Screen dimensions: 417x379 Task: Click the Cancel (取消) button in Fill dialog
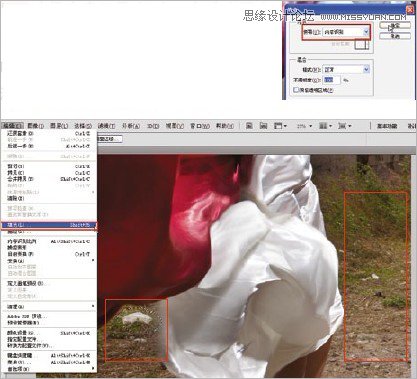[395, 36]
